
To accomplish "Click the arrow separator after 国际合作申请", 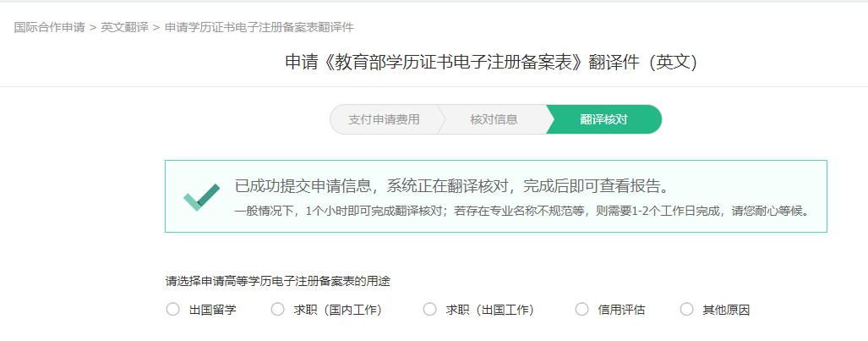I will [x=93, y=27].
